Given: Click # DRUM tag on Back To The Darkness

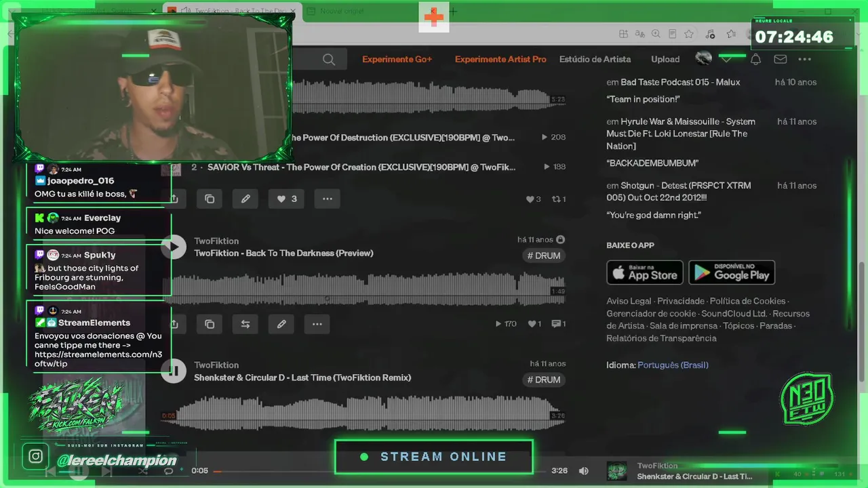Looking at the screenshot, I should (x=544, y=256).
